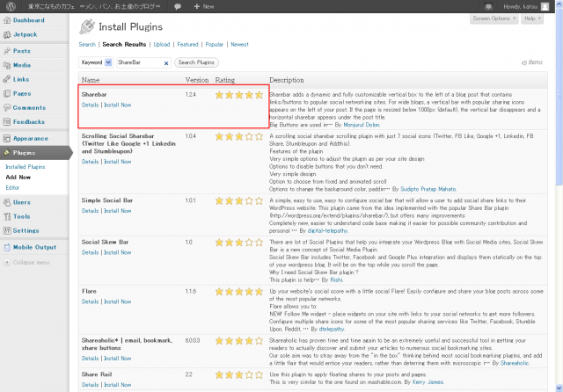
Task: Open Installed Plugins submenu item
Action: point(26,167)
